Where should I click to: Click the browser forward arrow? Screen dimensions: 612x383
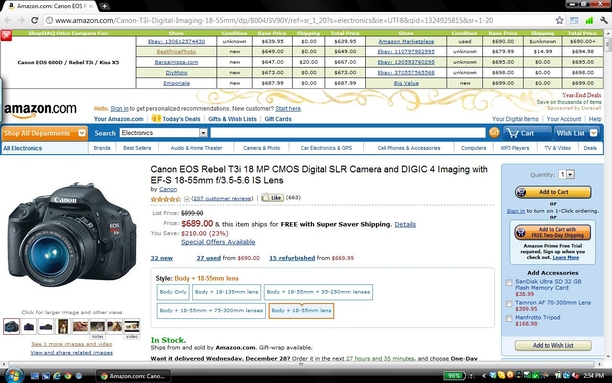click(21, 20)
